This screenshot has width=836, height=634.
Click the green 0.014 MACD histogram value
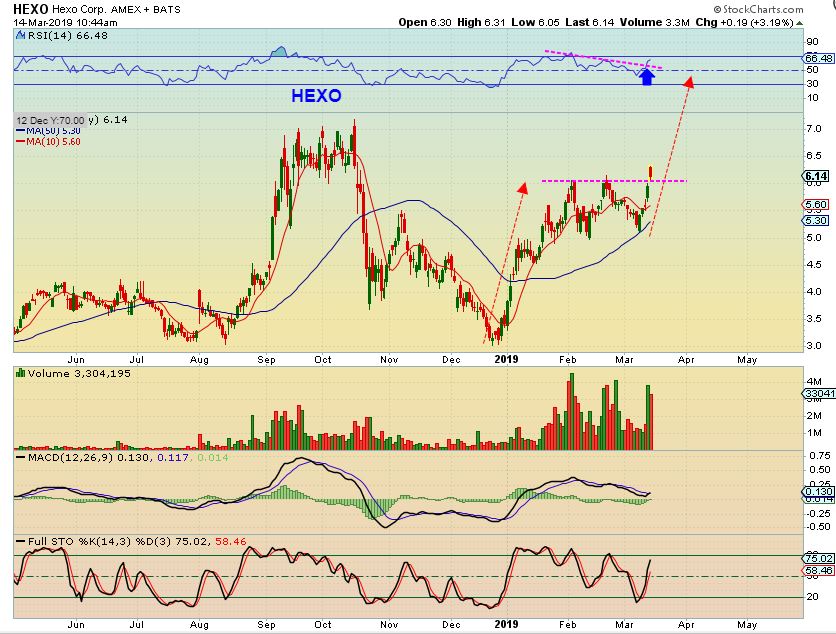(x=213, y=458)
